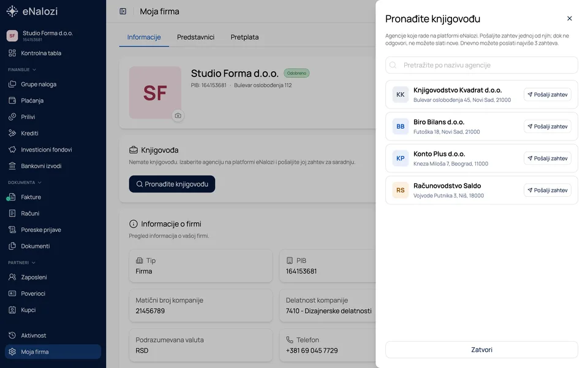This screenshot has width=588, height=368.
Task: Click the Poverioci card icon
Action: click(12, 294)
